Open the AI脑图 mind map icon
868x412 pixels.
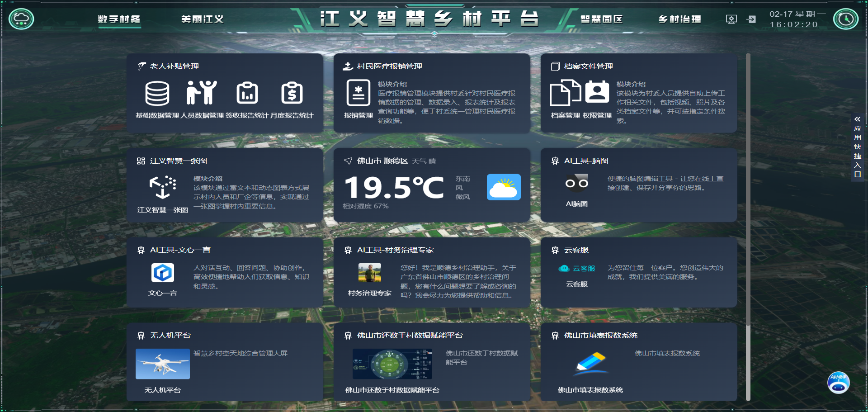click(577, 183)
